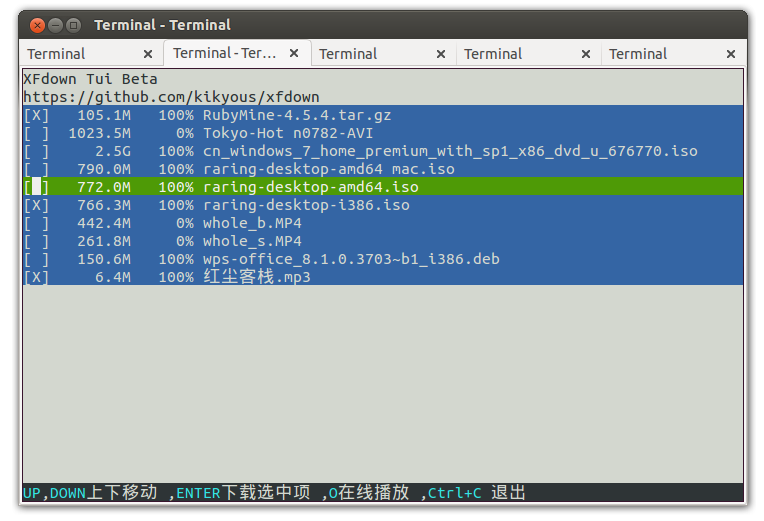Close the 'Terminal - Ter...' tab

(294, 53)
